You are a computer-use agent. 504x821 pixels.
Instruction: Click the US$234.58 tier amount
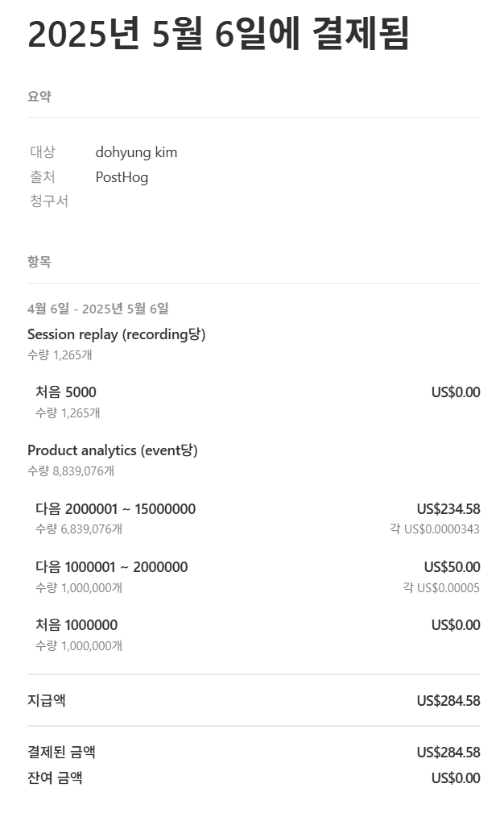click(x=448, y=509)
